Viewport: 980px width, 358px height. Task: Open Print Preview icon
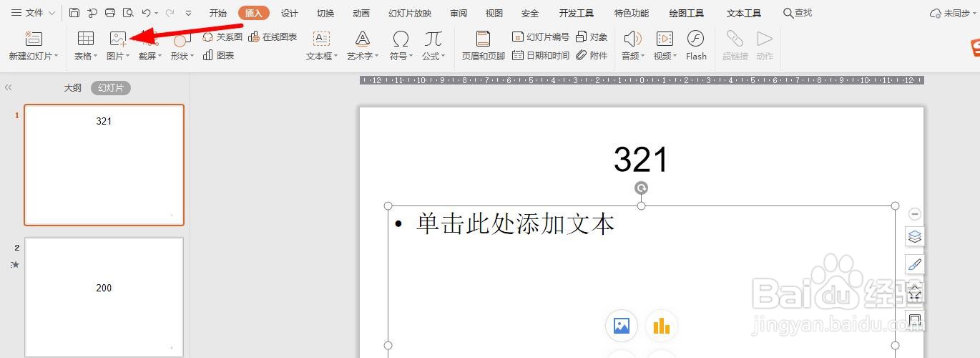128,13
